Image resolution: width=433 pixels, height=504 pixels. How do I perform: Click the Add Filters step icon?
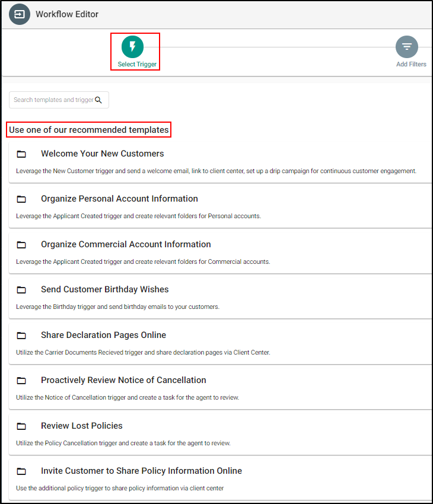coord(407,47)
